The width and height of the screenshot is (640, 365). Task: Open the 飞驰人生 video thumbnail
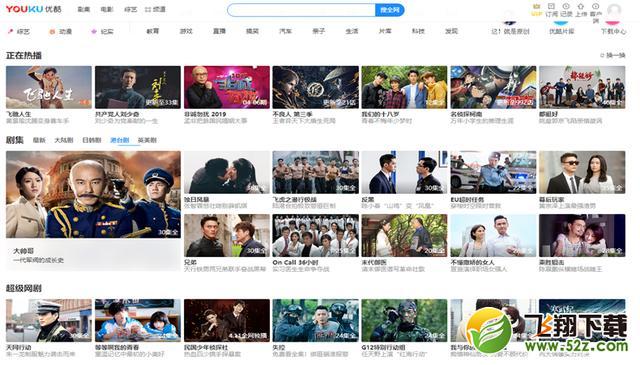click(x=49, y=87)
